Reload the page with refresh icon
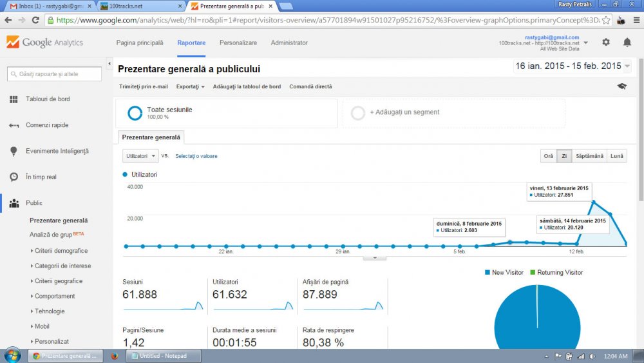 (35, 20)
